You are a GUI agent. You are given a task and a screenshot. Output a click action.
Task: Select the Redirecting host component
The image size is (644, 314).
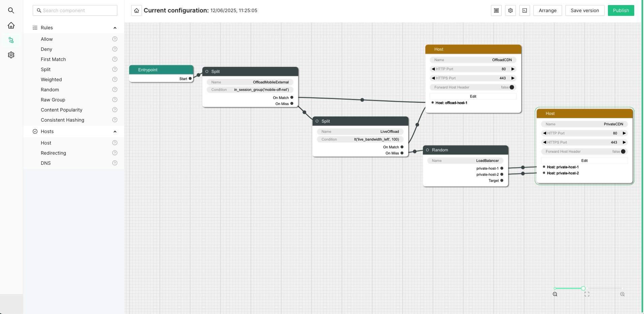pos(53,153)
